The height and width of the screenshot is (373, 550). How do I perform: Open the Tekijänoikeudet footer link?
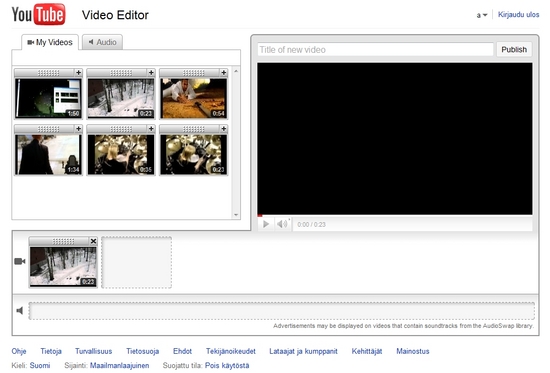coord(231,351)
